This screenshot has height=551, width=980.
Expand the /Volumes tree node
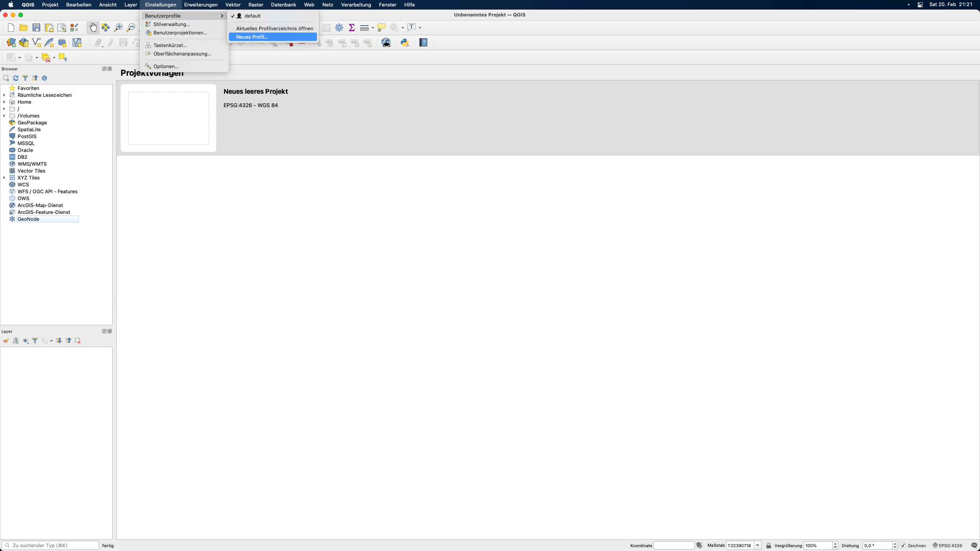pos(4,116)
